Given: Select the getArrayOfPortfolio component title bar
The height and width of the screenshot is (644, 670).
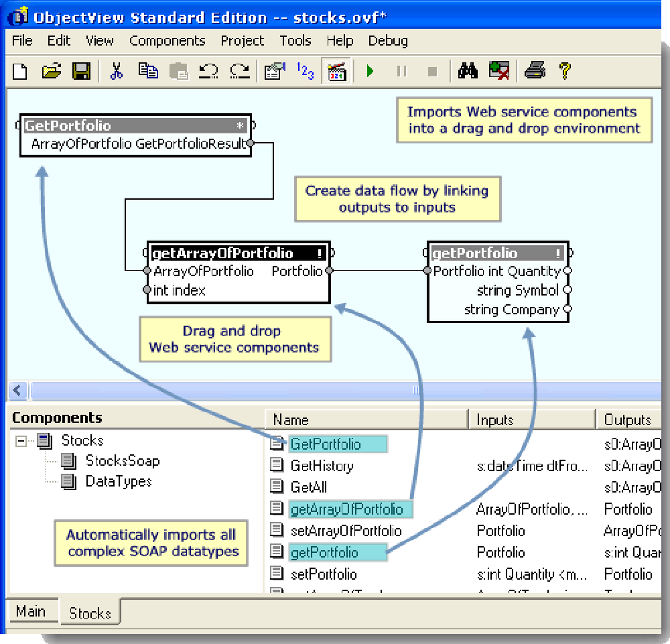Looking at the screenshot, I should [239, 253].
